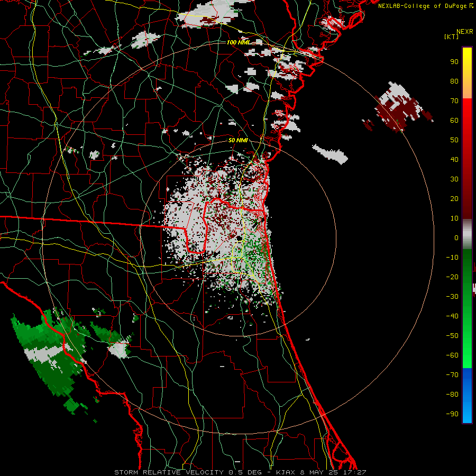Click the 50 NMI range ring label

(238, 140)
